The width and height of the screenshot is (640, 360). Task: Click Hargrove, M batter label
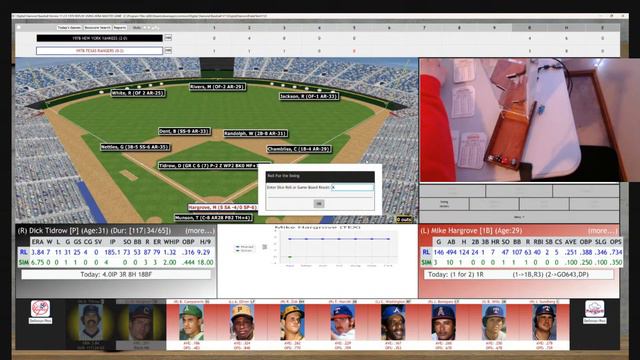(223, 207)
